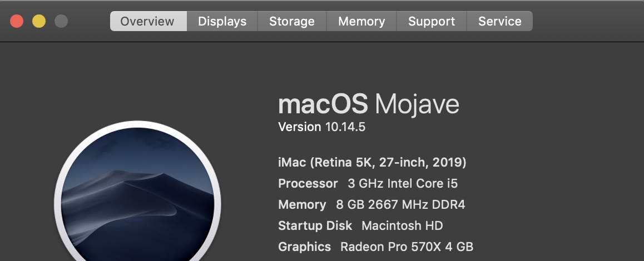Click the 8 GB 2667 MHz DDR4 text
The width and height of the screenshot is (644, 261).
[400, 204]
